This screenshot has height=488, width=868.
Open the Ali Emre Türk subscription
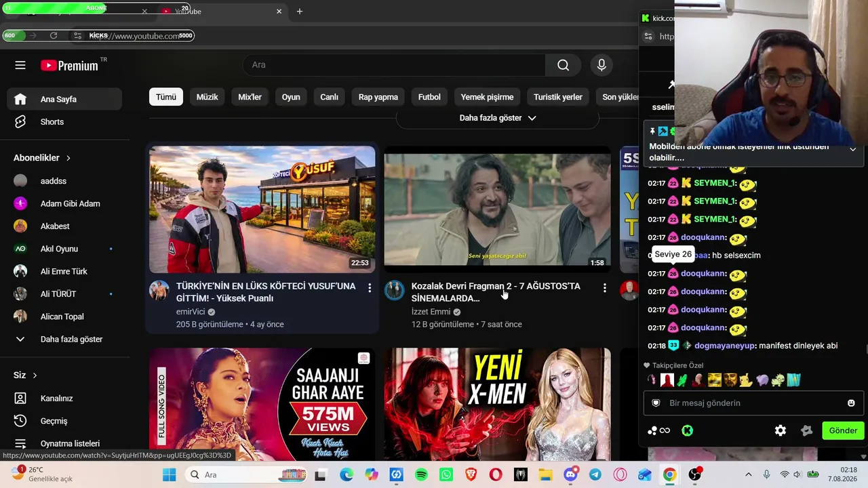click(65, 272)
